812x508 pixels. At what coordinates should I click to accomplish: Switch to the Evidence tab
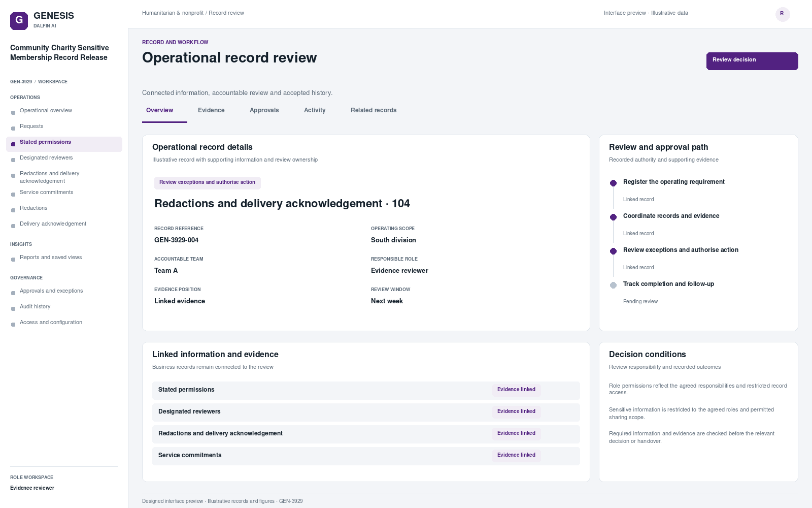211,110
